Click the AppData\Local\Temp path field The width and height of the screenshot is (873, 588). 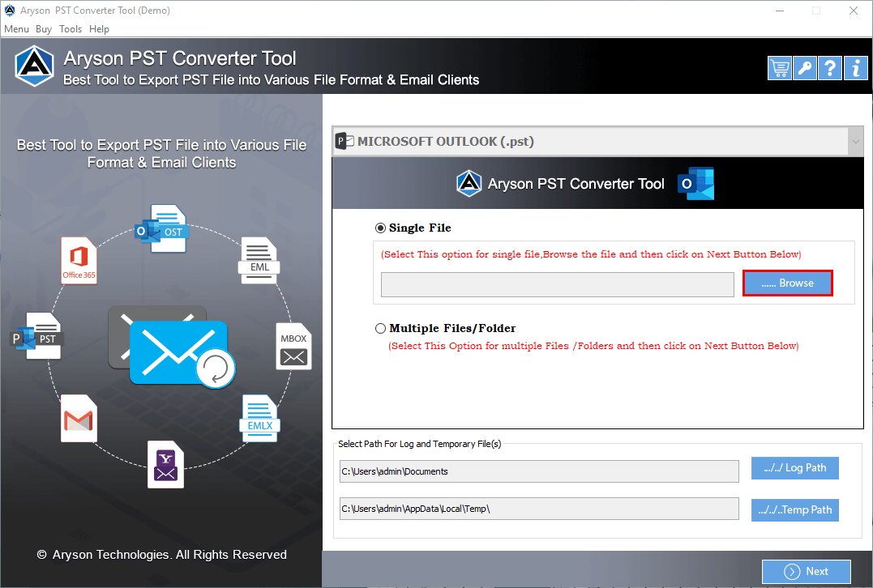point(539,509)
